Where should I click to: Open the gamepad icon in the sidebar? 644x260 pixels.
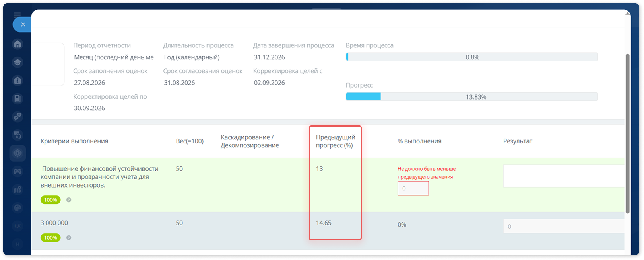coord(17,171)
